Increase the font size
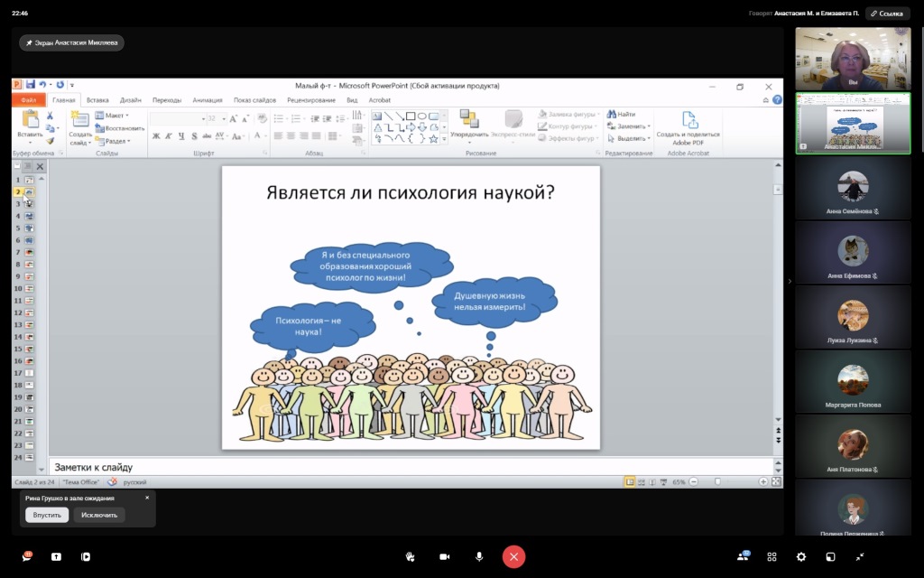 [x=234, y=118]
